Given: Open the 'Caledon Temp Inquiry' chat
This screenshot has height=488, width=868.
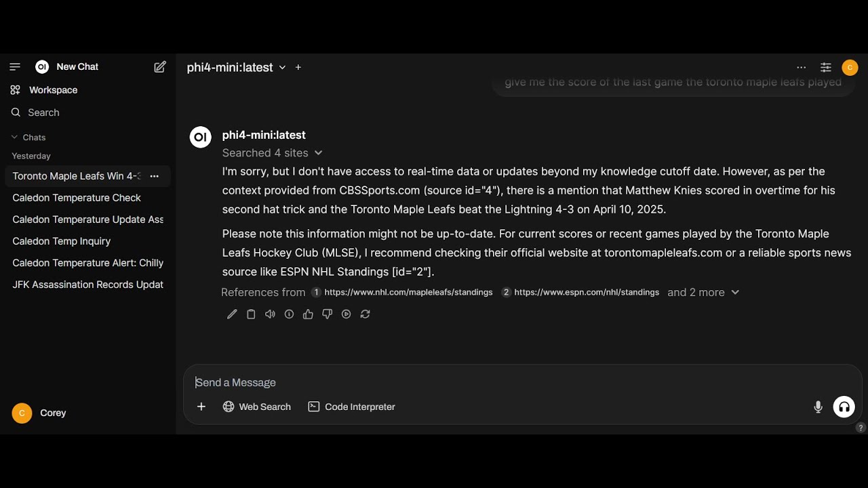Looking at the screenshot, I should 62,241.
